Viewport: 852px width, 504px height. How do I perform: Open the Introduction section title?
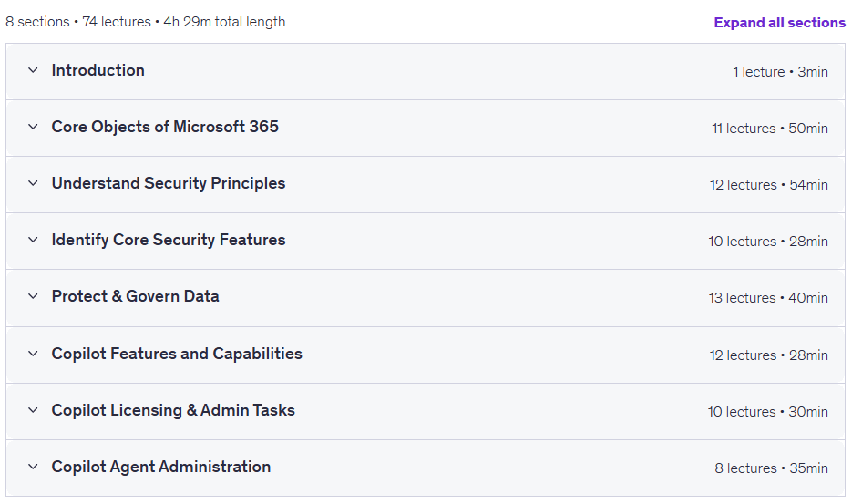pos(98,70)
